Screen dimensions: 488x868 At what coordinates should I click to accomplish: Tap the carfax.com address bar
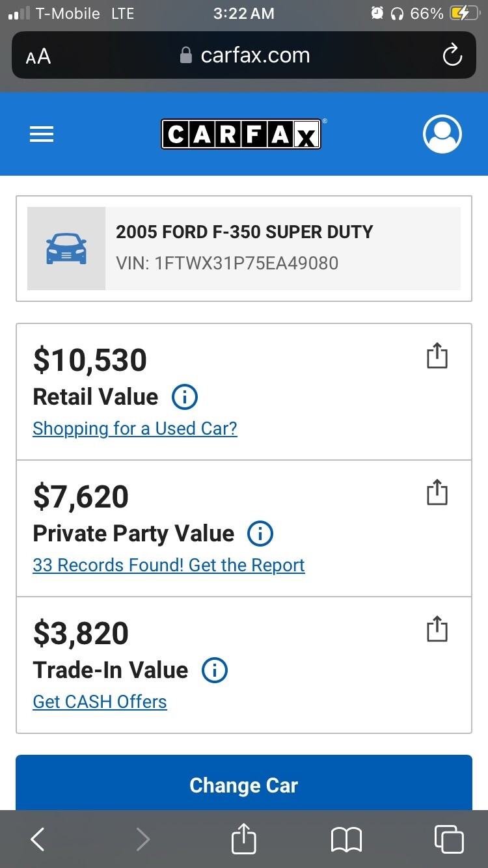tap(245, 56)
